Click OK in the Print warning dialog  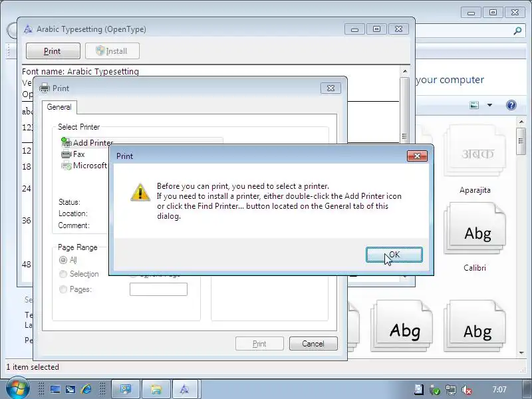tap(394, 255)
